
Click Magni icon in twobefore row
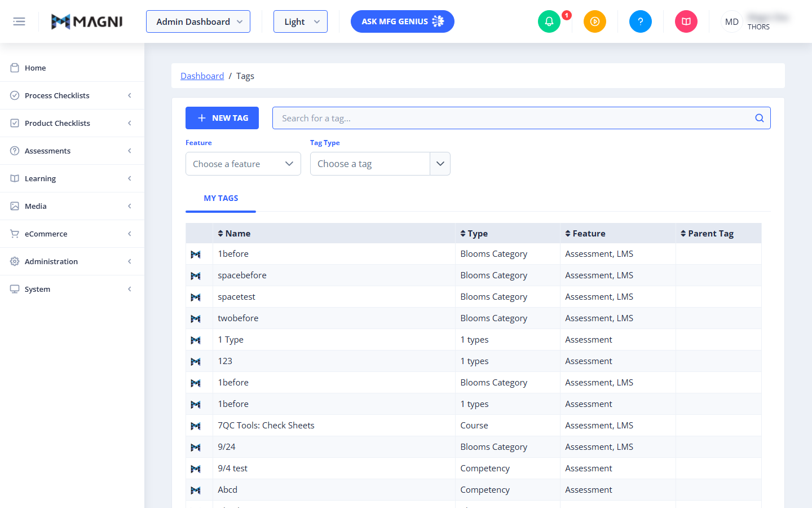click(196, 318)
